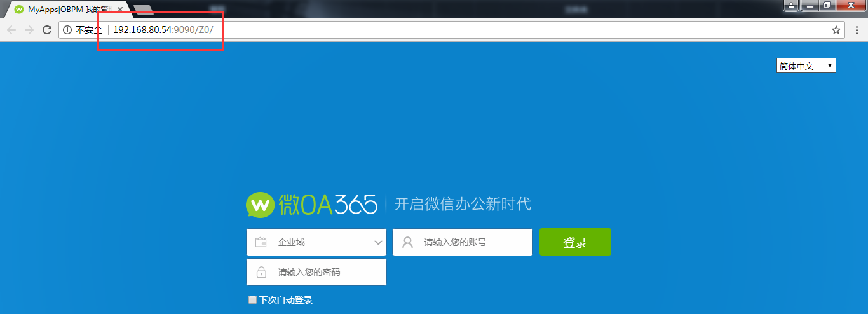Screen dimensions: 868x314
Task: Open a new browser tab
Action: coord(144,10)
